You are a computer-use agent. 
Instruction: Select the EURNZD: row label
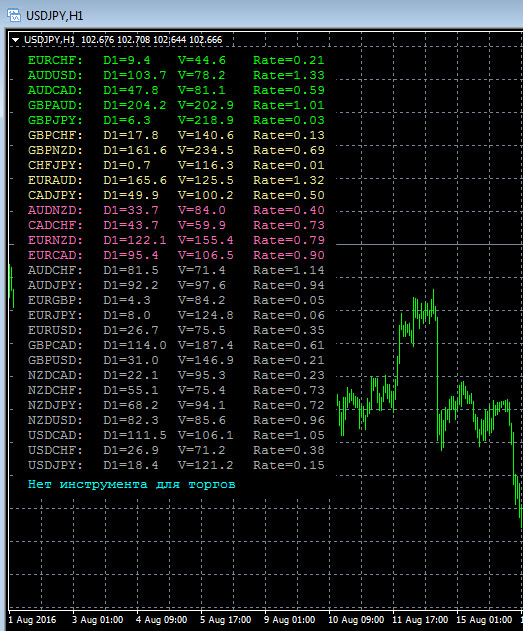(55, 240)
